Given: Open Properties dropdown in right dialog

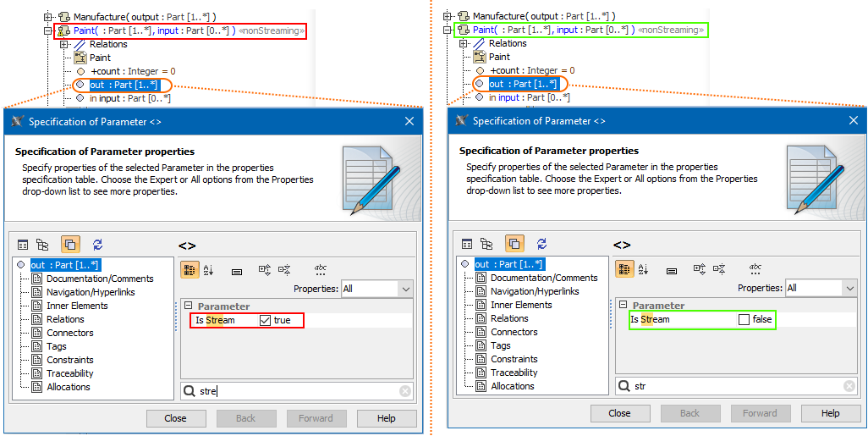Looking at the screenshot, I should (849, 288).
